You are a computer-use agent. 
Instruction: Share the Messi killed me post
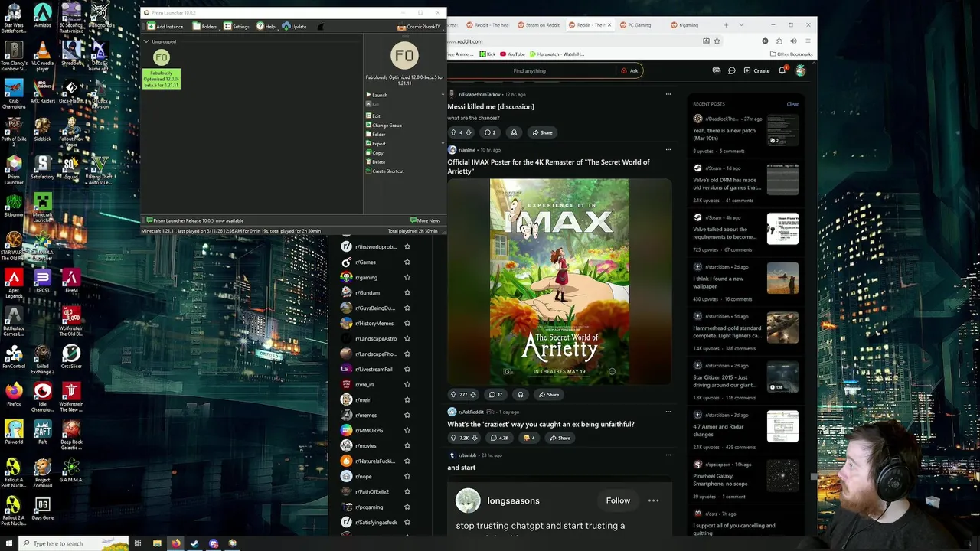click(x=542, y=132)
